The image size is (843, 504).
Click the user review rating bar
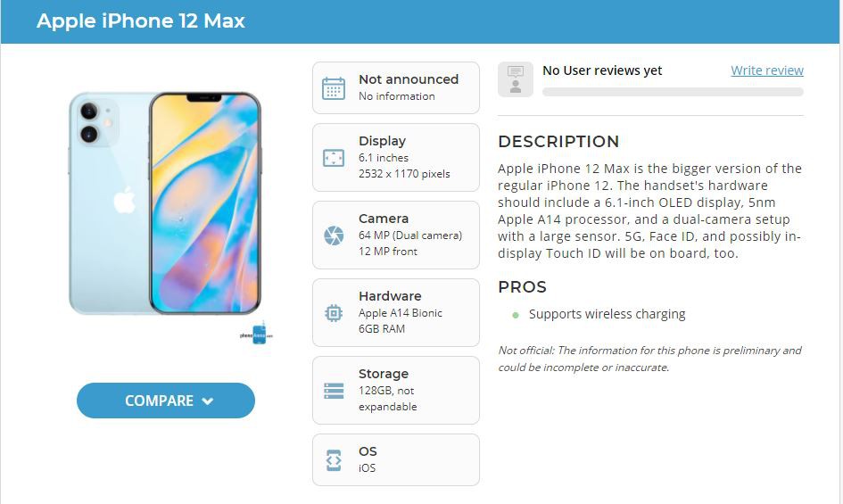coord(673,92)
